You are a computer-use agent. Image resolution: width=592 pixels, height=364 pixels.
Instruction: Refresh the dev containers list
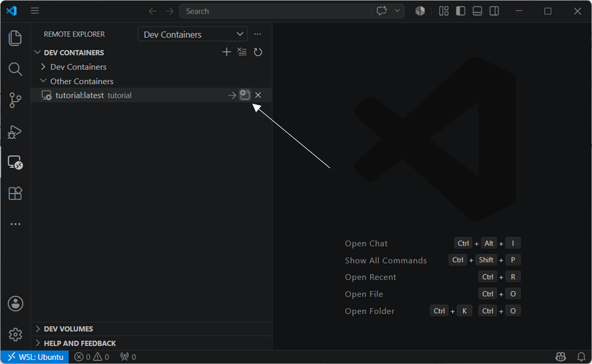(x=258, y=52)
